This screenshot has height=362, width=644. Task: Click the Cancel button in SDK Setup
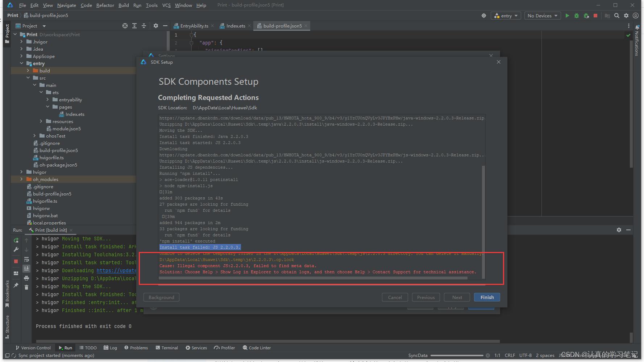[x=395, y=297]
